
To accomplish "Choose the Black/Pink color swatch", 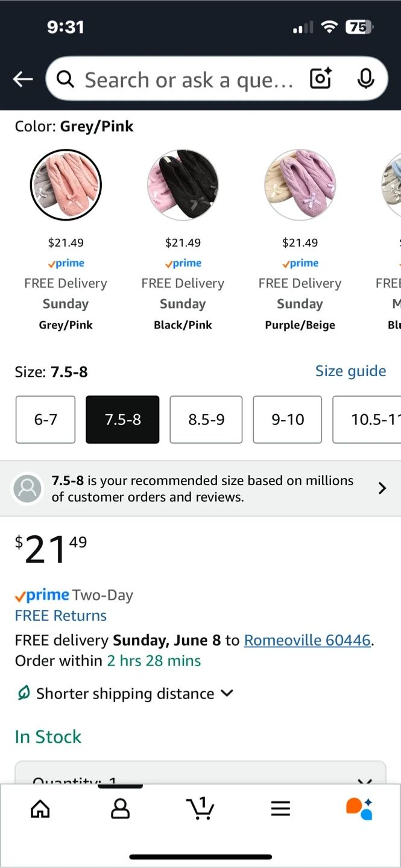I will pos(183,184).
